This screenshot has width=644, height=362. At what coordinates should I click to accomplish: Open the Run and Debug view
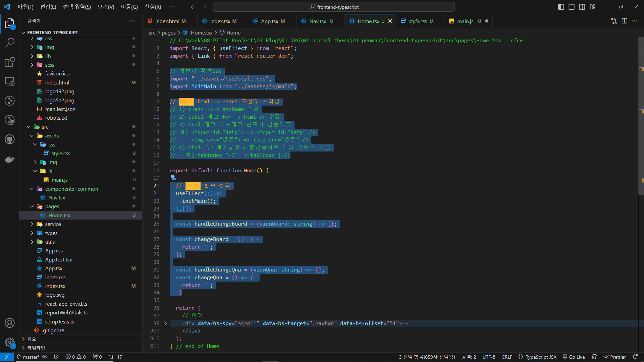10,120
